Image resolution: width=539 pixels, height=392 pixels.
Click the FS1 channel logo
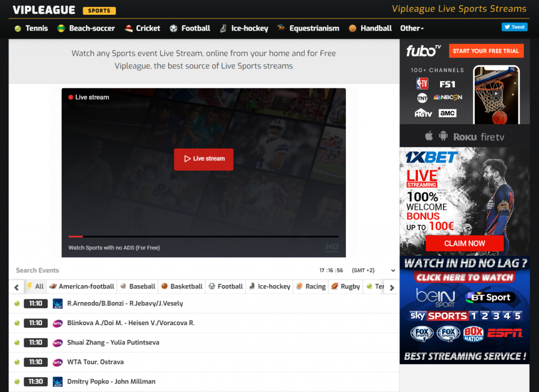tap(447, 84)
